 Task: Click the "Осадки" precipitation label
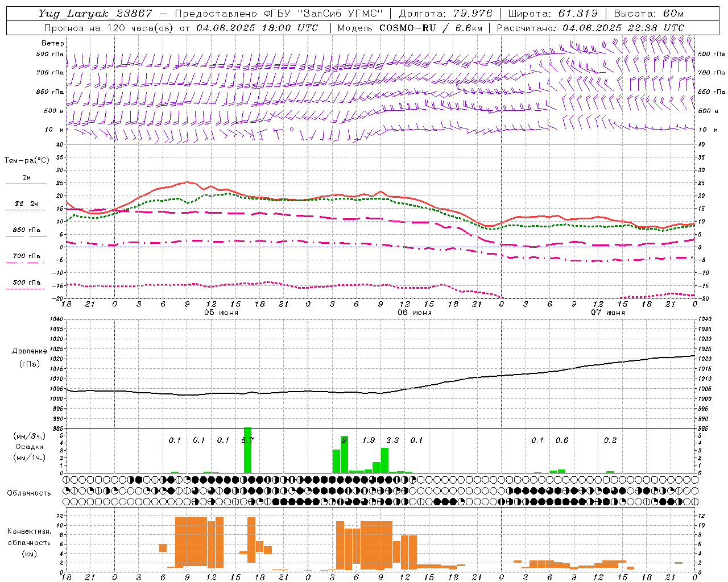click(30, 447)
